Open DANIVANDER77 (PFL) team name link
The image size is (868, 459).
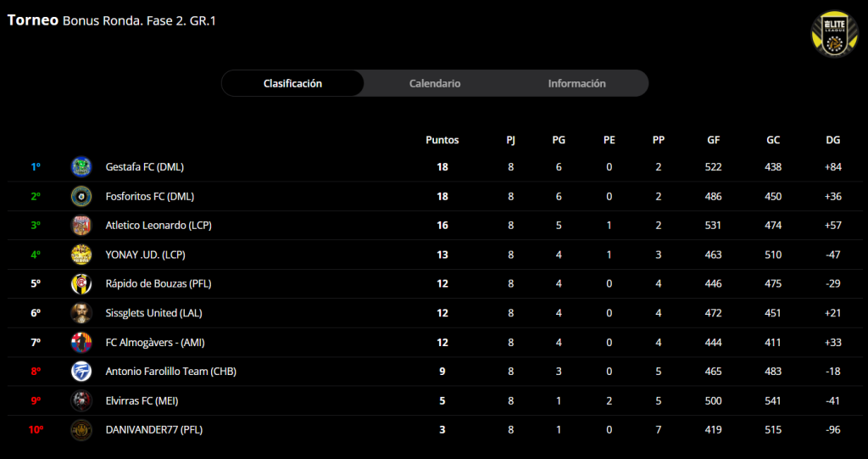pos(153,430)
